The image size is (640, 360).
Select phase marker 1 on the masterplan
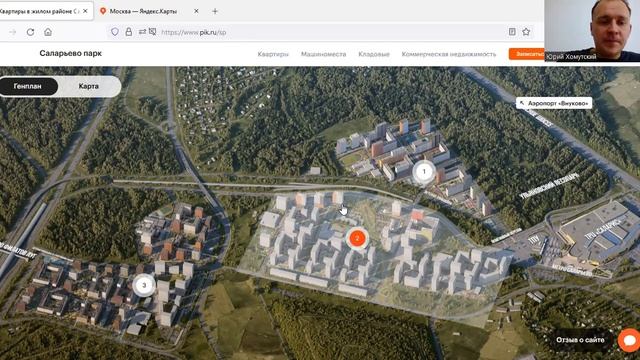point(424,171)
